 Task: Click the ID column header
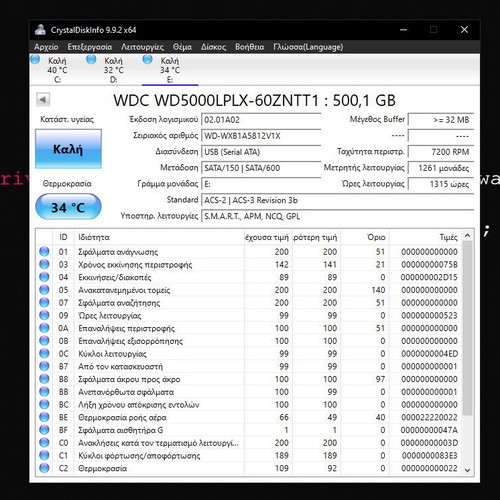[63, 237]
